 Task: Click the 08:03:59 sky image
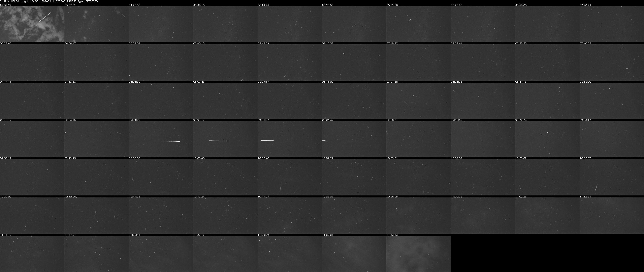[161, 101]
